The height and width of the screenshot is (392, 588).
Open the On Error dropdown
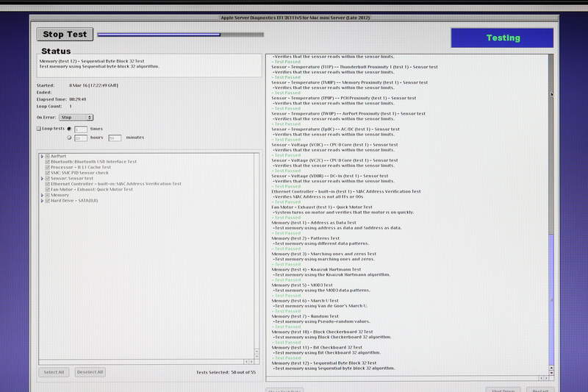(x=76, y=117)
